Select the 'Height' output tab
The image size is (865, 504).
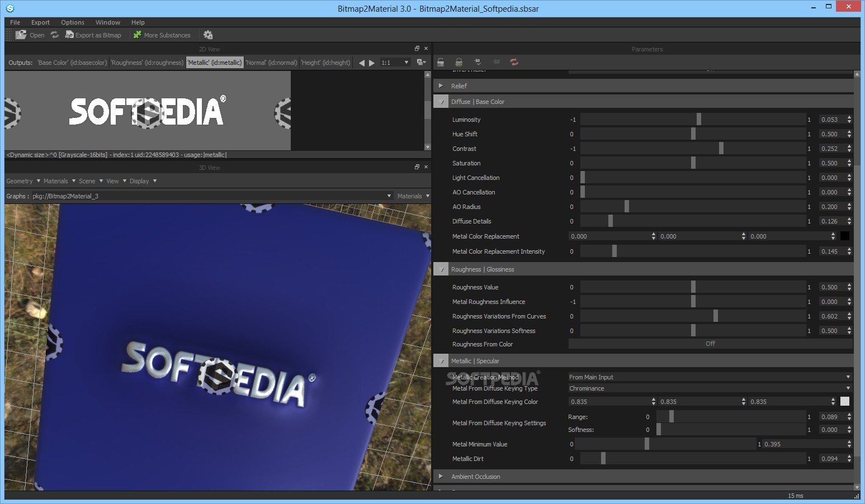[x=326, y=63]
